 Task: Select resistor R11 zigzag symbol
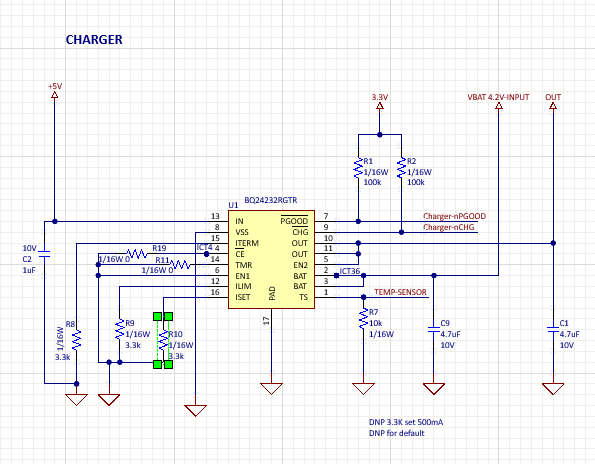pos(179,264)
